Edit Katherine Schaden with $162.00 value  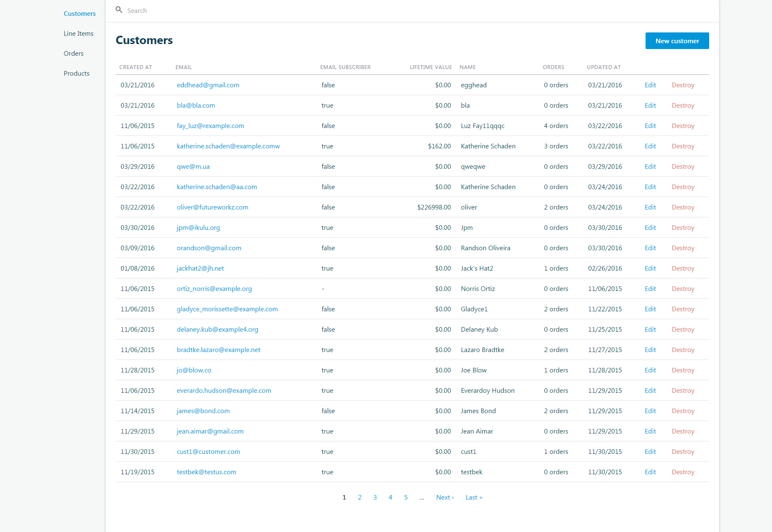pyautogui.click(x=650, y=146)
